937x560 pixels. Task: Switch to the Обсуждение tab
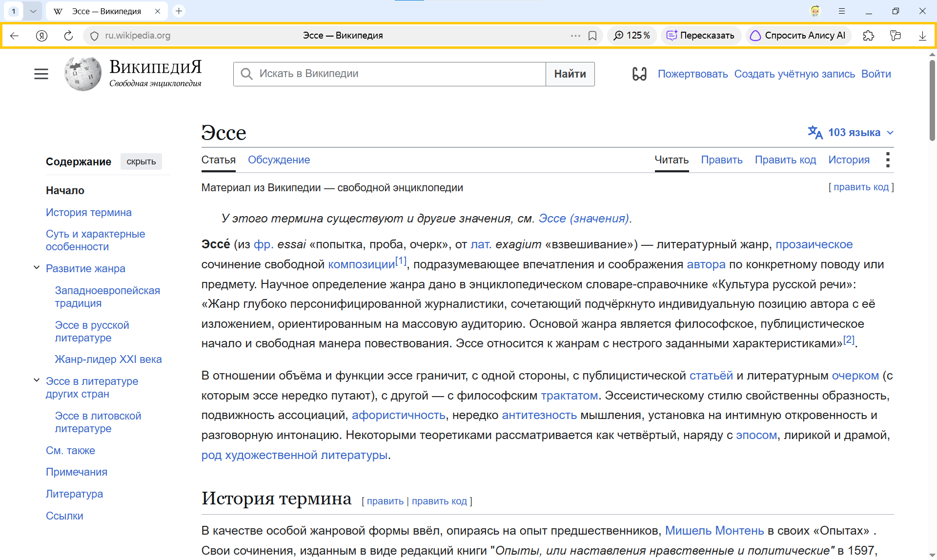tap(279, 160)
